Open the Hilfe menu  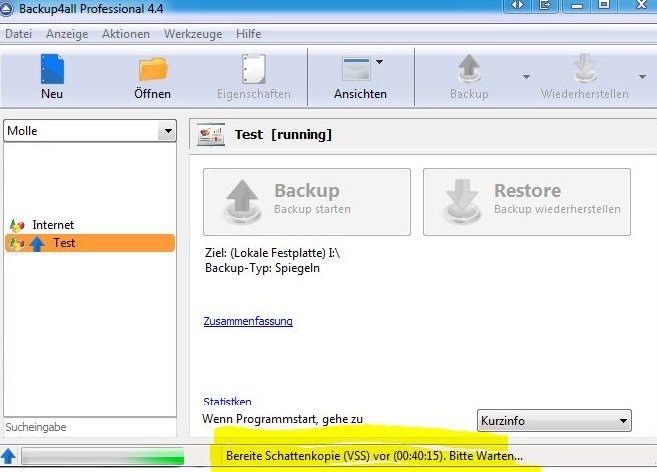coord(248,34)
